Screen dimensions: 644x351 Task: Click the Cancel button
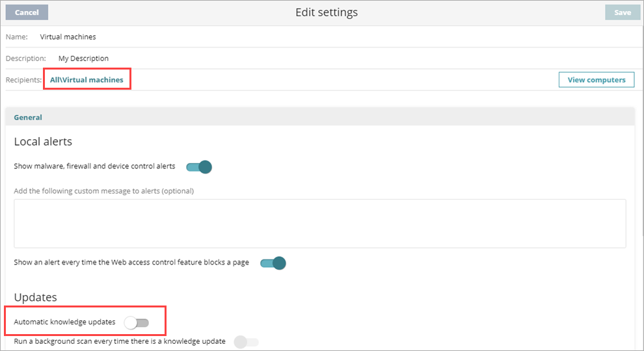point(27,12)
